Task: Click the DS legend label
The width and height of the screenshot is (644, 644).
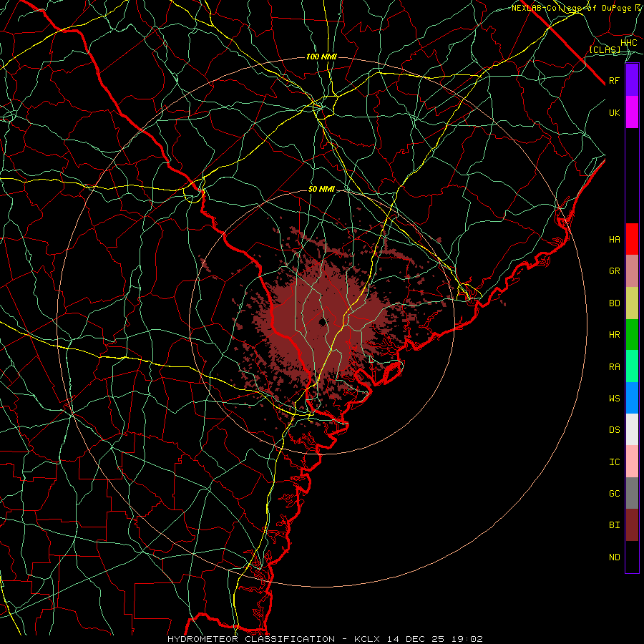Action: coord(615,430)
